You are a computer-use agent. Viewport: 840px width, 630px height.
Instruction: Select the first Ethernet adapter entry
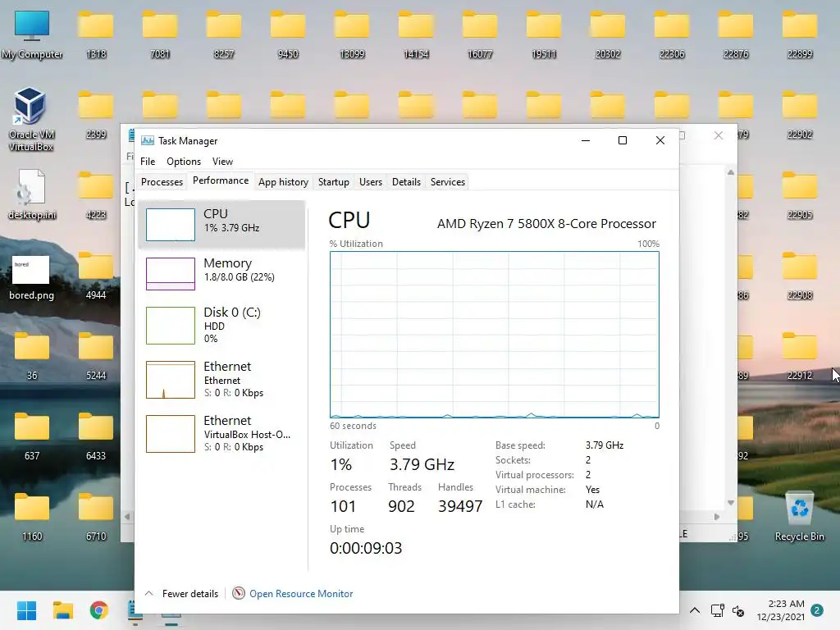pos(221,379)
